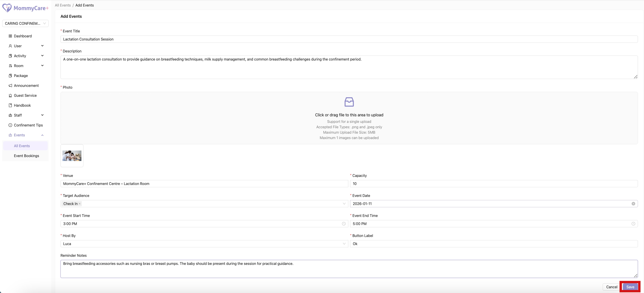644x293 pixels.
Task: Click the MommyCare+ heart logo
Action: coord(7,8)
